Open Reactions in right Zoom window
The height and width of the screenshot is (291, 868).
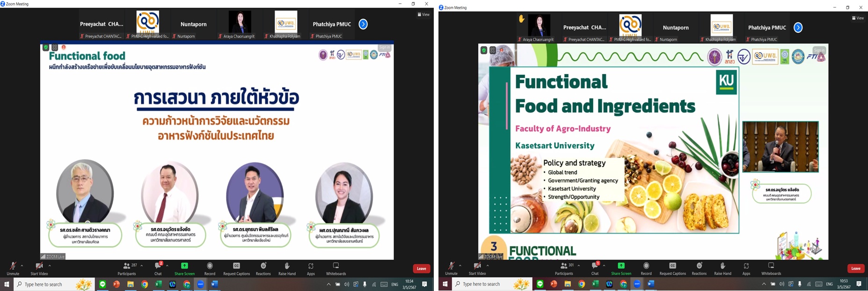pos(699,269)
